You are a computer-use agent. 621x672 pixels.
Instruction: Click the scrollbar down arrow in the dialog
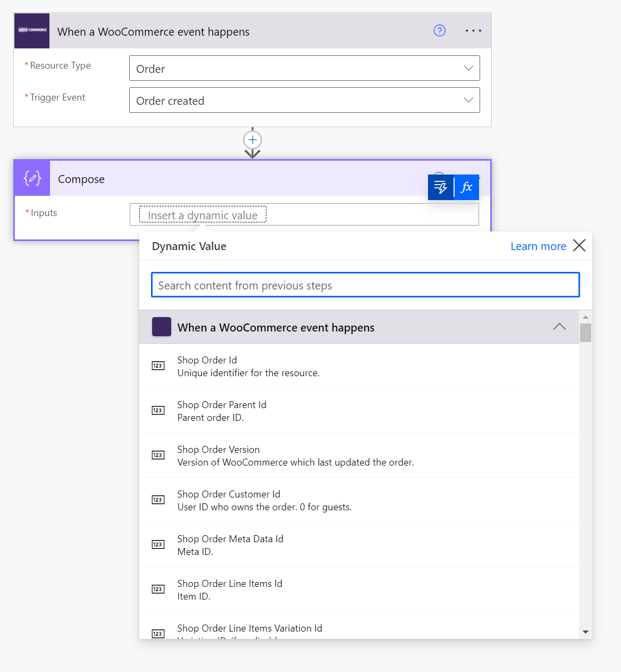coord(585,632)
